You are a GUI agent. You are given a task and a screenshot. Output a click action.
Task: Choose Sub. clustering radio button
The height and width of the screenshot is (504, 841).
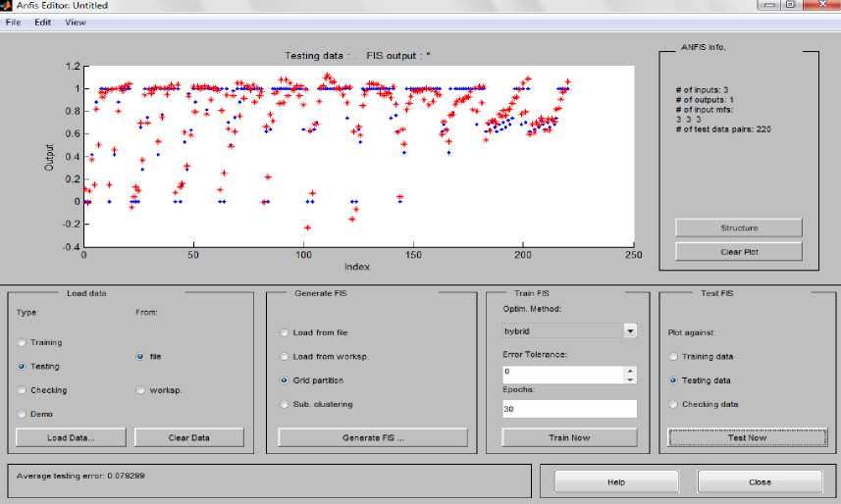(285, 404)
